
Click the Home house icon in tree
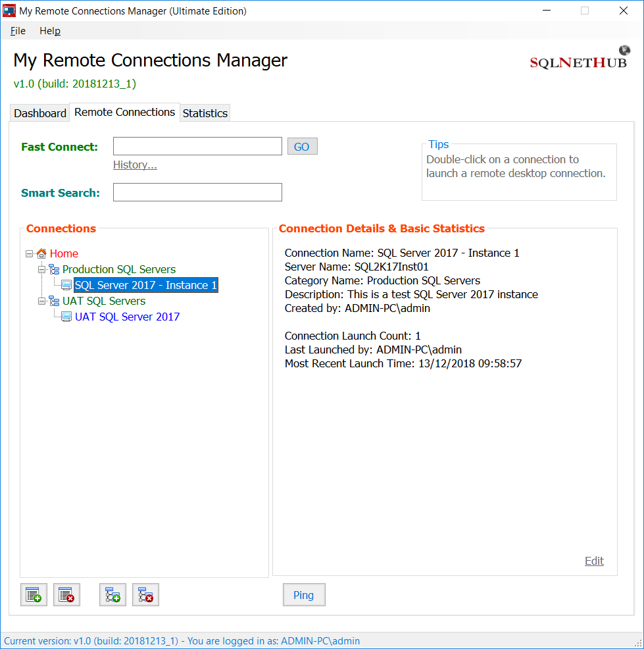pos(41,253)
